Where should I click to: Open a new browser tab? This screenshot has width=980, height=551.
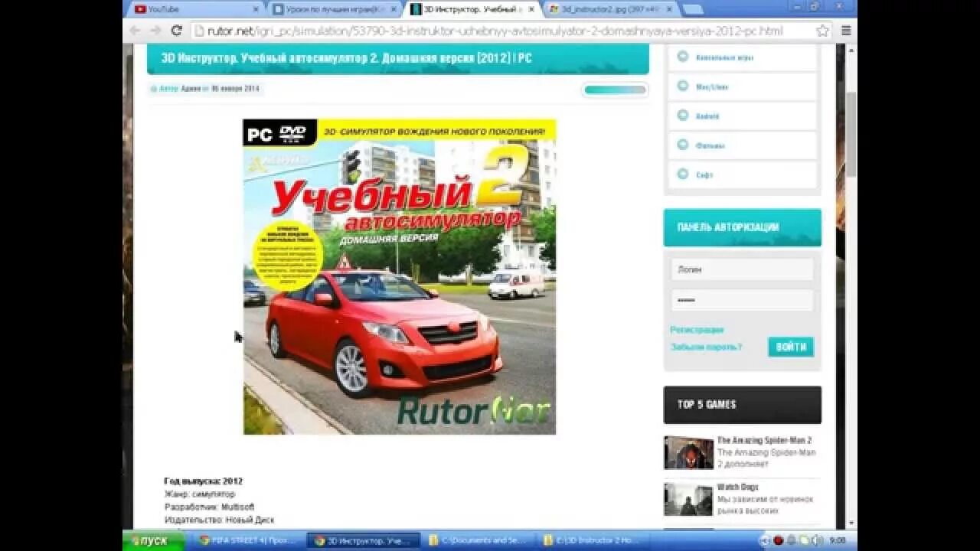pyautogui.click(x=692, y=10)
